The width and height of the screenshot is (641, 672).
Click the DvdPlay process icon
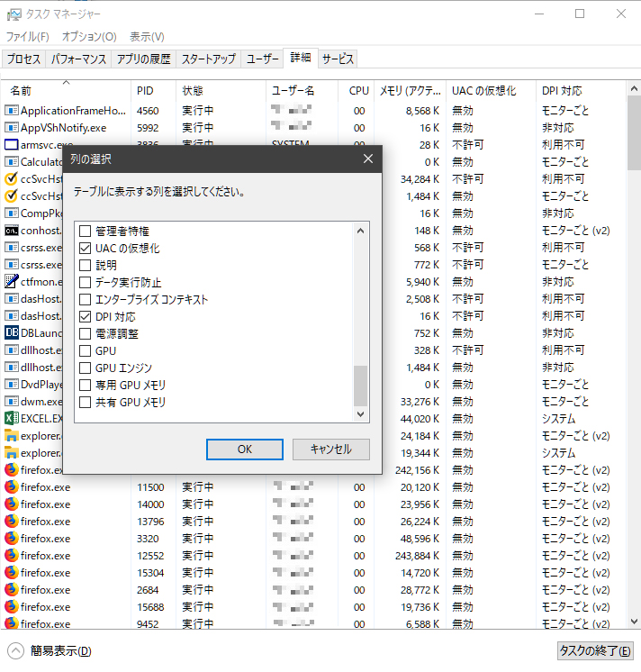[12, 385]
